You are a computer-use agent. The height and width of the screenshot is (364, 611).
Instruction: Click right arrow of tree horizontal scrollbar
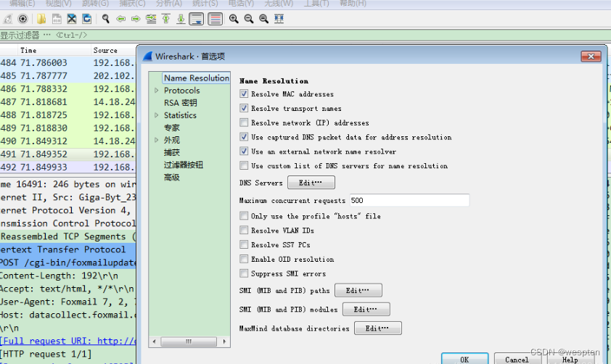point(224,342)
